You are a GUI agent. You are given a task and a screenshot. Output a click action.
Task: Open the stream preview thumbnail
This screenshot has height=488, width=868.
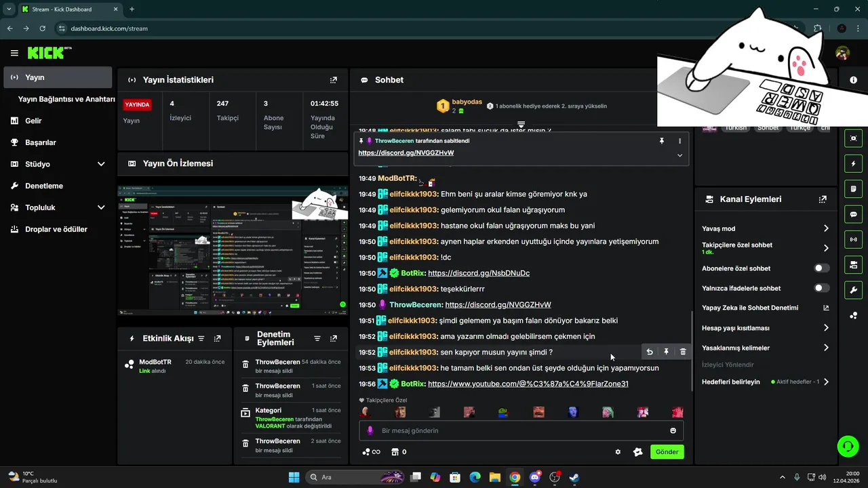(233, 250)
